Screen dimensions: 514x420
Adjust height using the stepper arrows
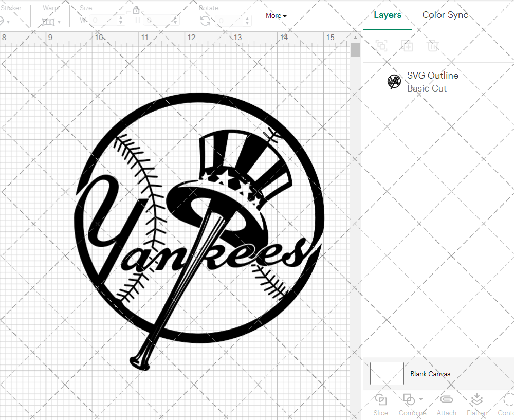(x=175, y=21)
